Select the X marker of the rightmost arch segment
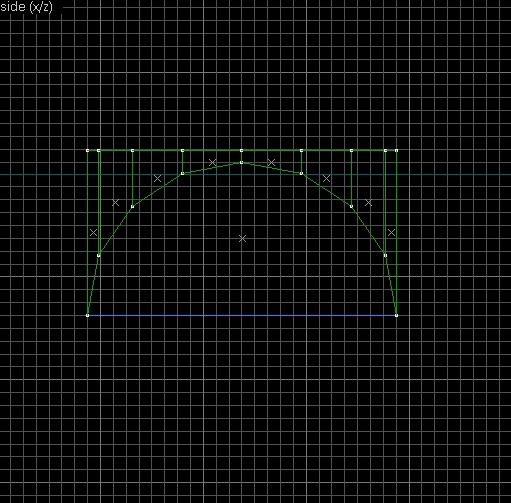The width and height of the screenshot is (511, 503). 391,232
